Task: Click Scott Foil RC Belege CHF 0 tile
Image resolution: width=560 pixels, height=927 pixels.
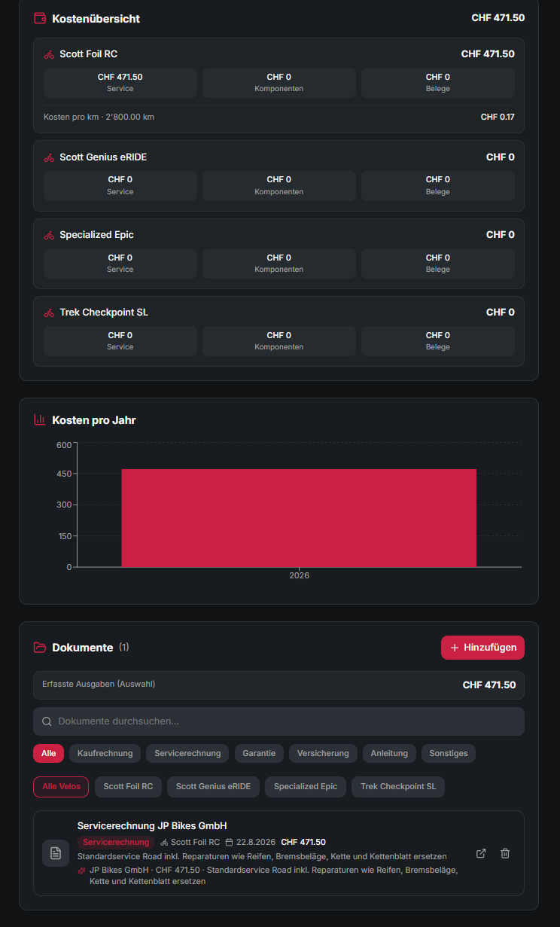Action: coord(438,82)
